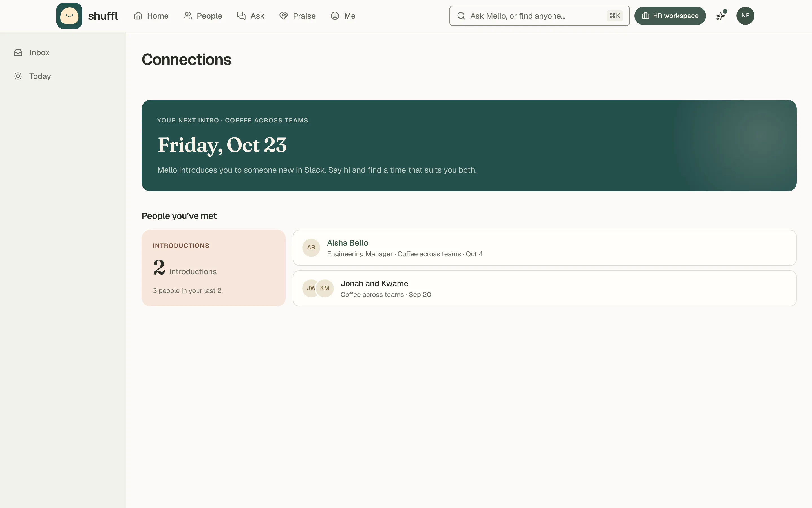The width and height of the screenshot is (812, 508).
Task: Click the Mello introduces you in Slack sentence
Action: click(317, 170)
